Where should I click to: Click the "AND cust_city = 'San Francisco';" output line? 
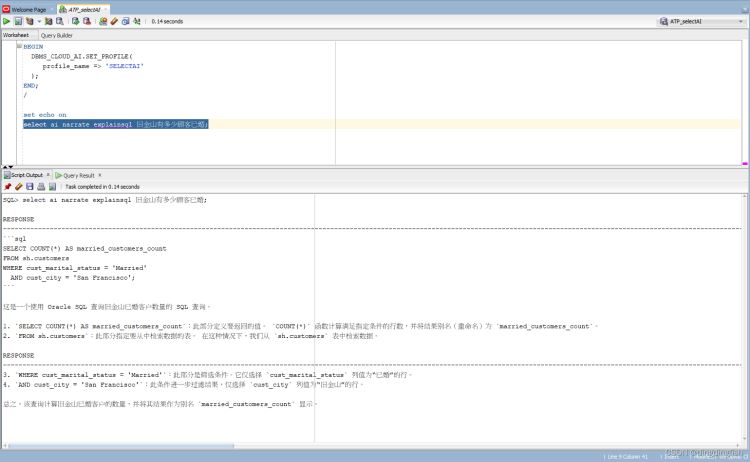click(x=73, y=277)
